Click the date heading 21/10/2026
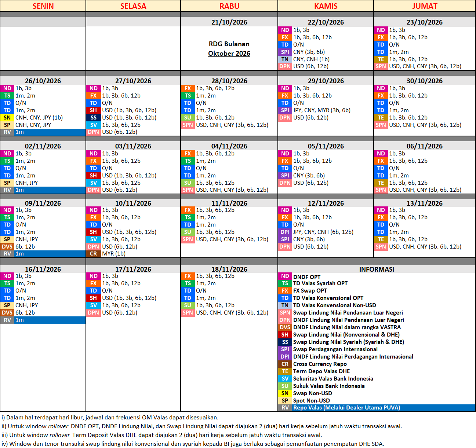The image size is (476, 448). [229, 22]
